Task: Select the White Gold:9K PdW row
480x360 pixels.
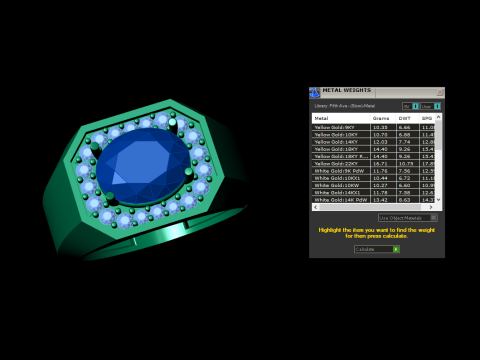Action: [x=373, y=171]
